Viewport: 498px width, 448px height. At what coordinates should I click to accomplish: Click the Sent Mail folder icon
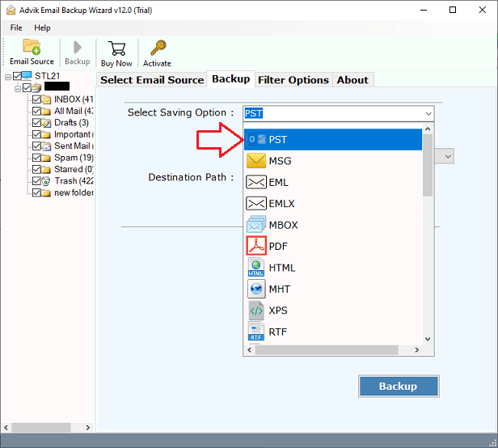[46, 146]
